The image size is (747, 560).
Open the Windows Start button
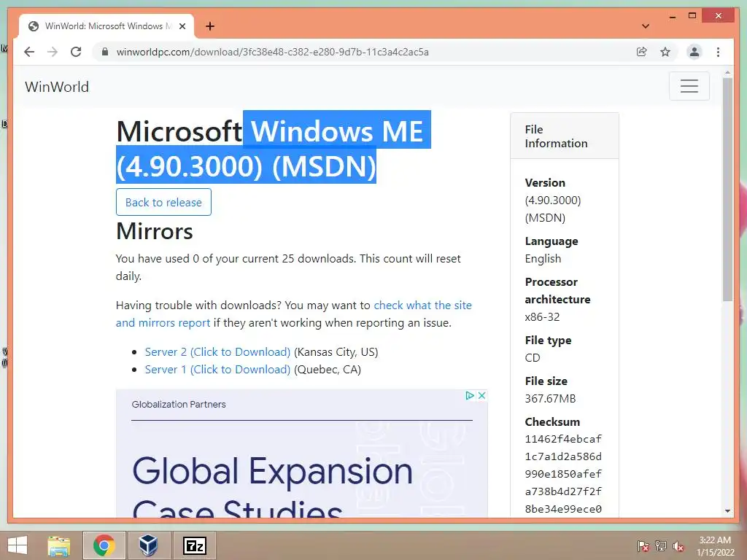[x=18, y=545]
